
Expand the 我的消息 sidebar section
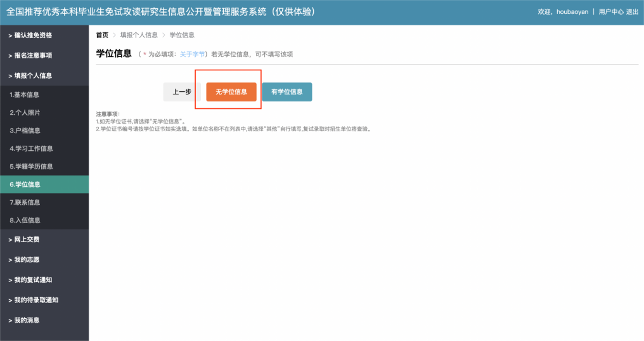44,320
